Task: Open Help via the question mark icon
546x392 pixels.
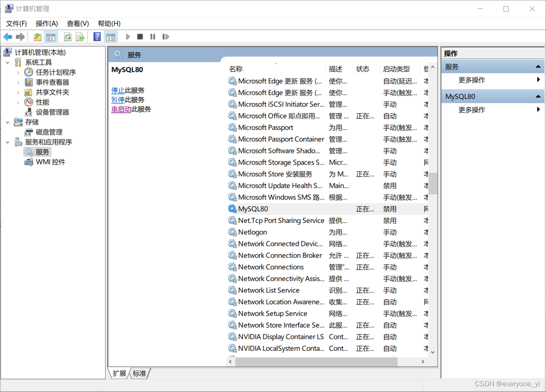Action: pyautogui.click(x=97, y=37)
